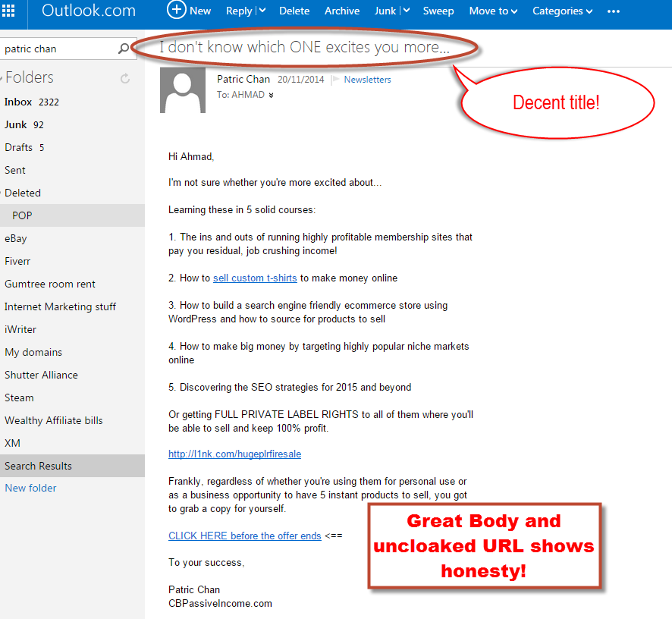Click the sender name Patric Chan
The height and width of the screenshot is (619, 672).
tap(243, 80)
